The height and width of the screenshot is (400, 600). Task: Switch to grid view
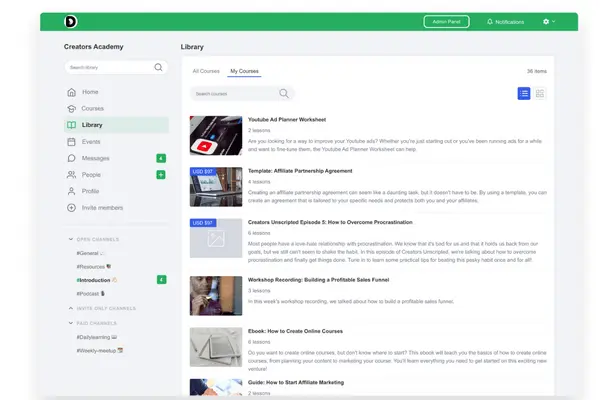[540, 93]
